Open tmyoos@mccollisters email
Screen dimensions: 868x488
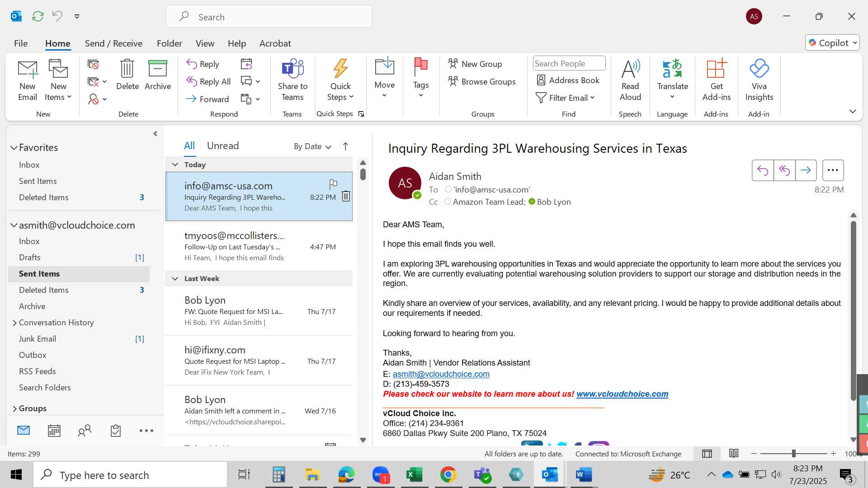[x=259, y=246]
